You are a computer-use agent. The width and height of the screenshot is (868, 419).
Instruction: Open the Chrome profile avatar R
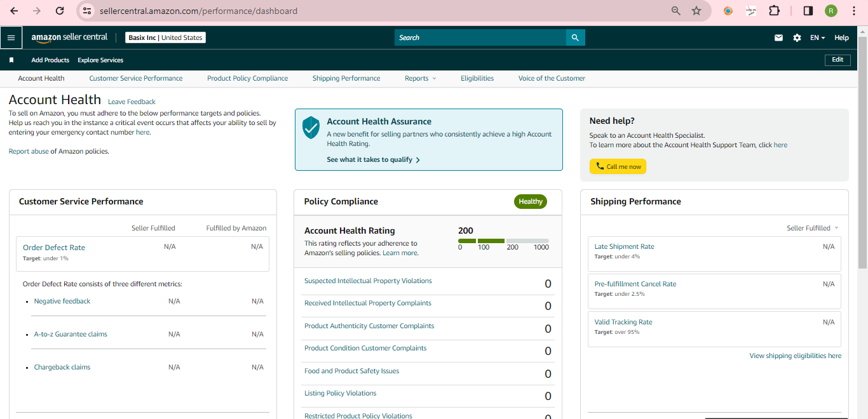tap(831, 11)
